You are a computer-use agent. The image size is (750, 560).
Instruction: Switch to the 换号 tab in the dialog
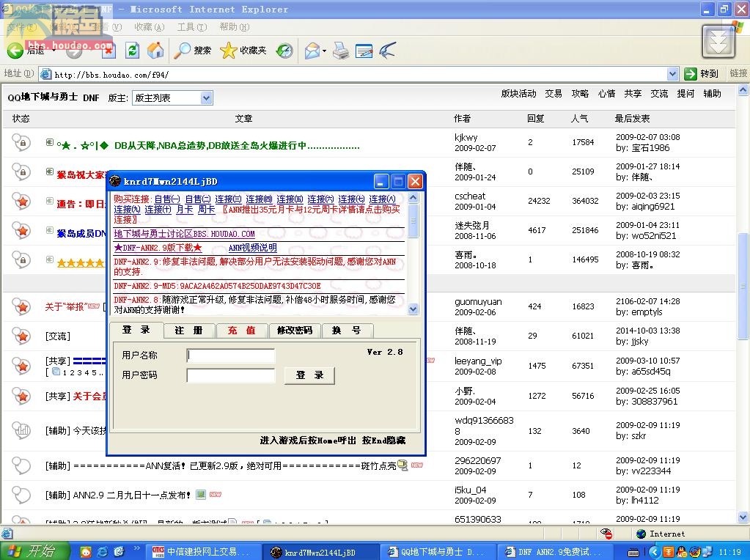point(348,331)
